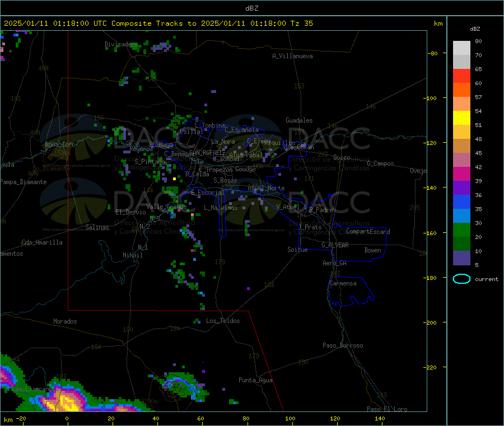Click the Morados place label
Screen dimensions: 504x426
pyautogui.click(x=65, y=321)
